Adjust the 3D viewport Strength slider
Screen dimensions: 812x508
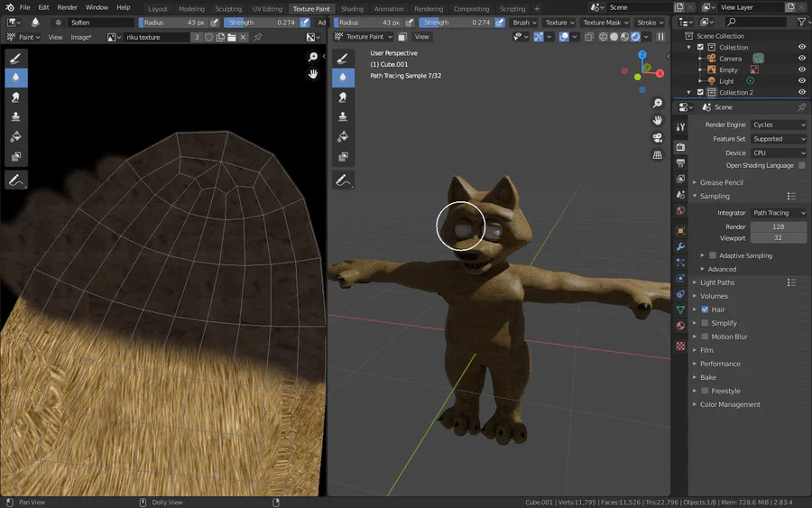[x=457, y=23]
